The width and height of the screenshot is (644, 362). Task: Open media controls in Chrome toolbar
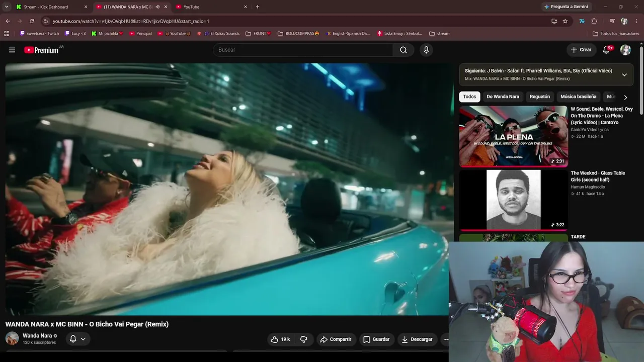pos(612,21)
